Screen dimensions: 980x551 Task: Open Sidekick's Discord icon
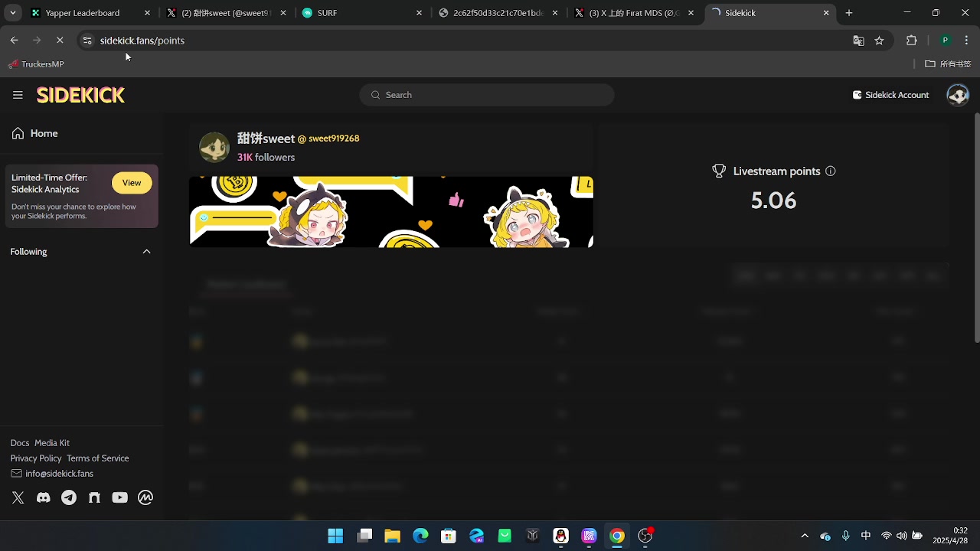(x=44, y=497)
